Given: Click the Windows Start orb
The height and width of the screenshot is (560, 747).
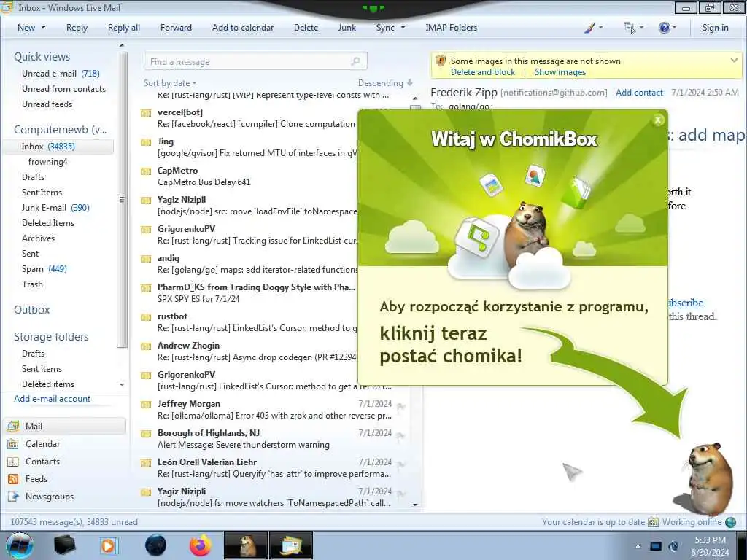Looking at the screenshot, I should [x=19, y=545].
